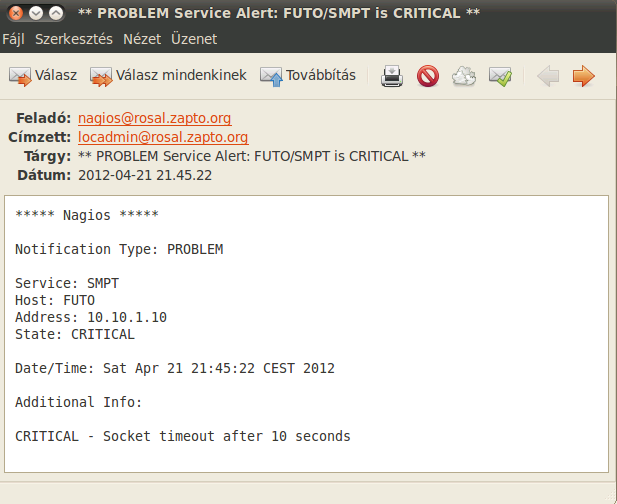Open the Szerkesztés menu
The image size is (617, 504).
pyautogui.click(x=74, y=39)
